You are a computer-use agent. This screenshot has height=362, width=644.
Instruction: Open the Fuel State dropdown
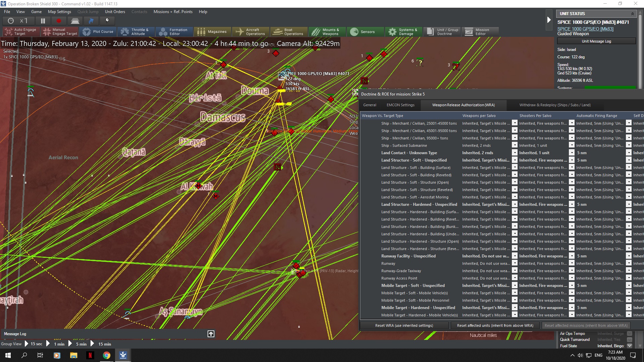pos(630,346)
